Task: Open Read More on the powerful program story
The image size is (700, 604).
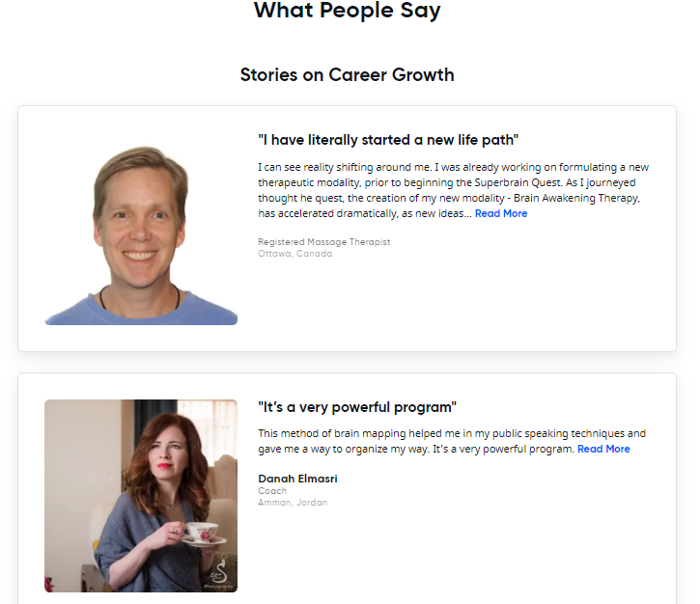Action: [x=603, y=450]
